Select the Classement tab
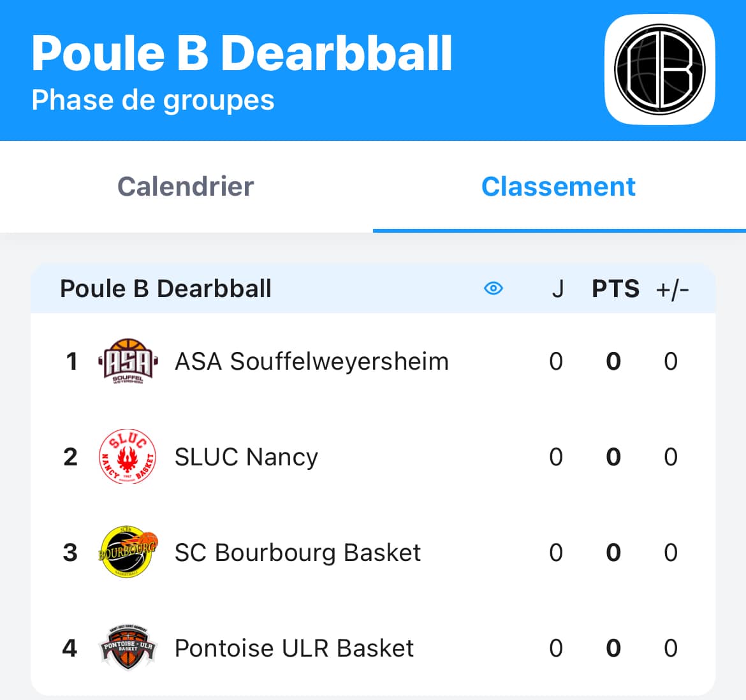746x700 pixels. [559, 187]
